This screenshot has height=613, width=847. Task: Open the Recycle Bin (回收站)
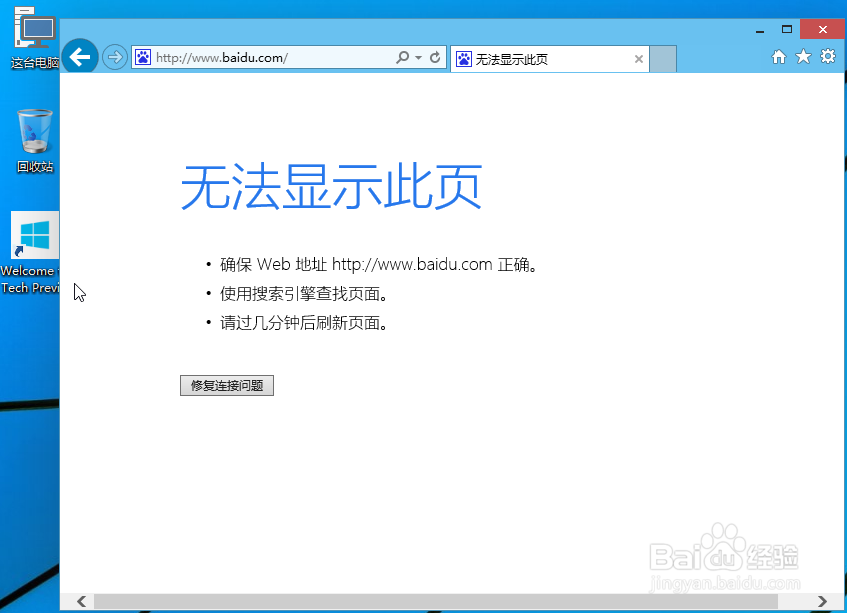(33, 132)
